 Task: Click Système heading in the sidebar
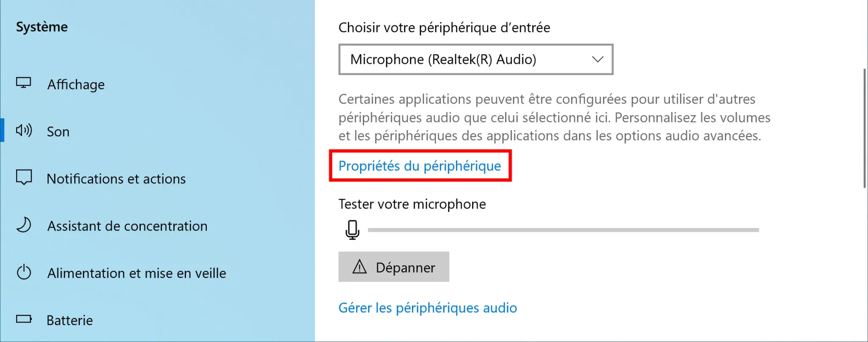pyautogui.click(x=42, y=27)
